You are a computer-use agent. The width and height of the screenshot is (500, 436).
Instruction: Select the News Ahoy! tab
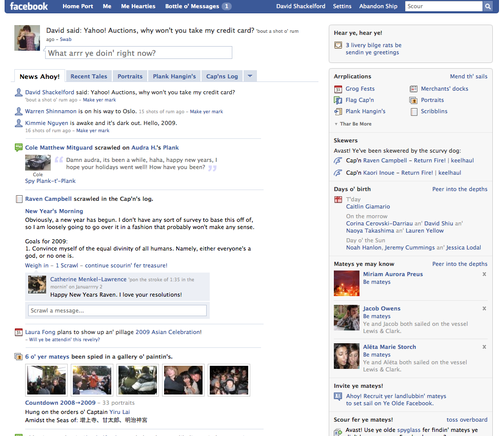coord(39,76)
